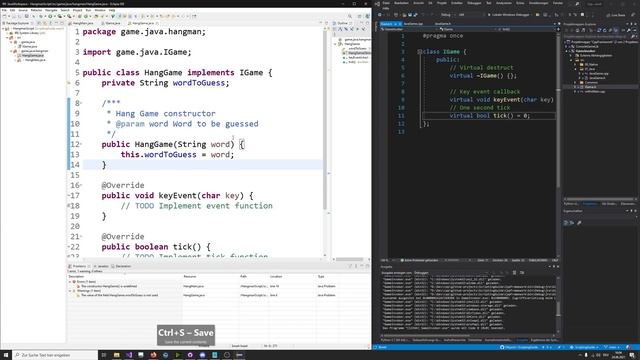The image size is (640, 360).
Task: Expand 00_Native folder in Solution Explorer
Action: click(x=576, y=64)
